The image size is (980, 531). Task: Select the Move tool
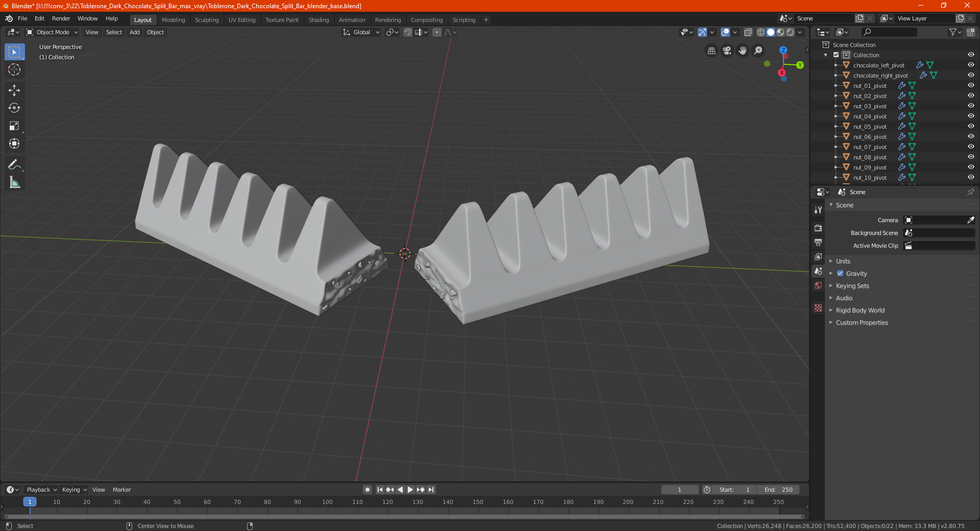coord(14,90)
